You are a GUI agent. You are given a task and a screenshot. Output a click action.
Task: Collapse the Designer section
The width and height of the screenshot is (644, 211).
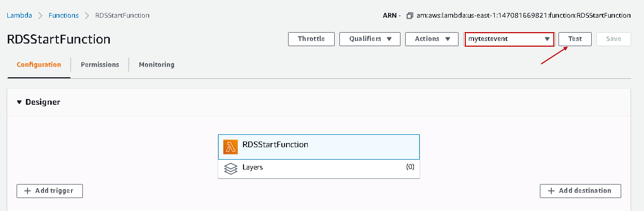click(x=20, y=102)
